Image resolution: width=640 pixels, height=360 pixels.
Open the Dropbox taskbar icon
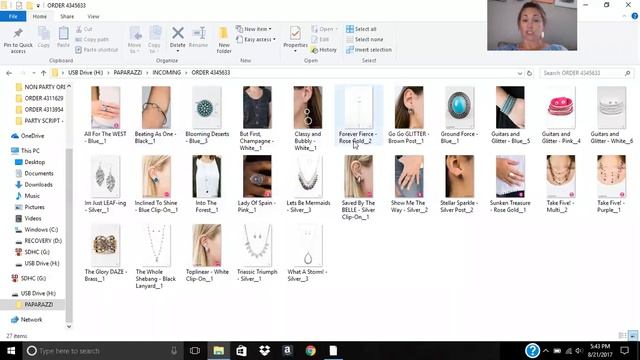click(264, 351)
